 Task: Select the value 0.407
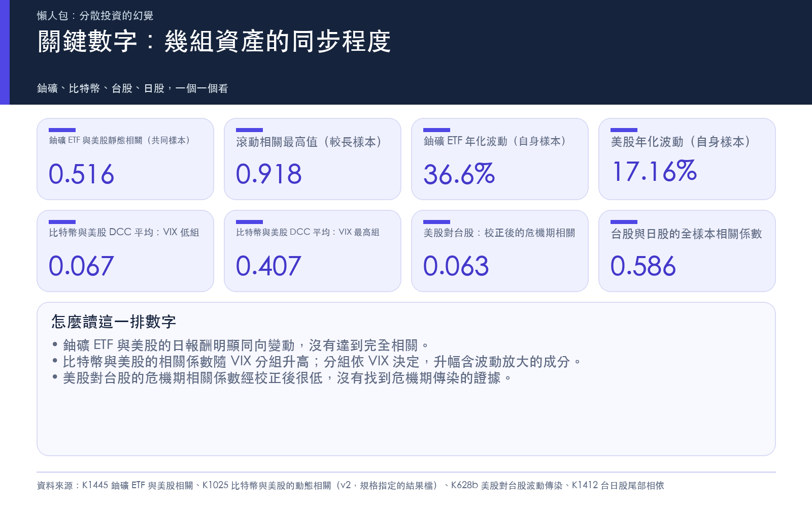click(x=269, y=266)
